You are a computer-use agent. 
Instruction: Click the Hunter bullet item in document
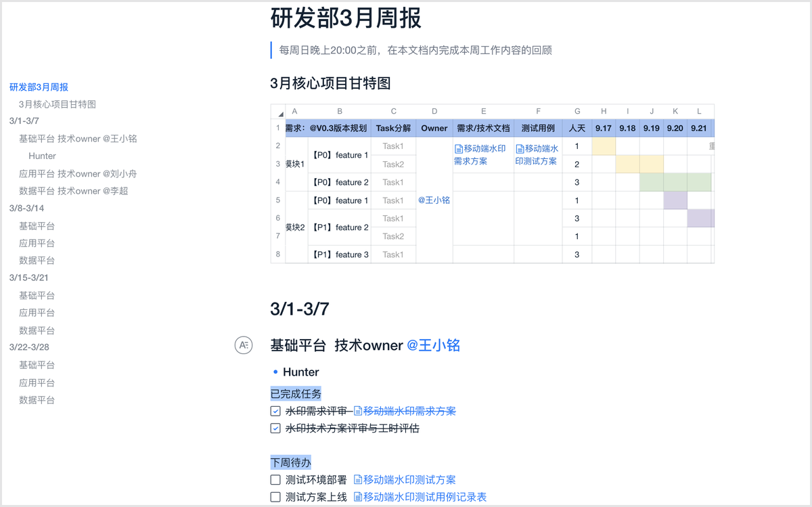pos(301,372)
